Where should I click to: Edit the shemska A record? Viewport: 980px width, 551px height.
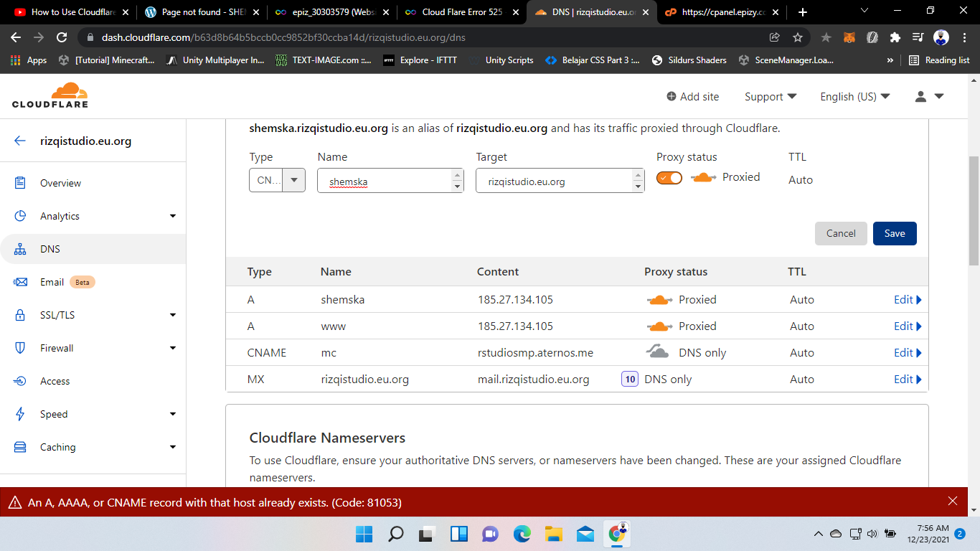(x=908, y=299)
